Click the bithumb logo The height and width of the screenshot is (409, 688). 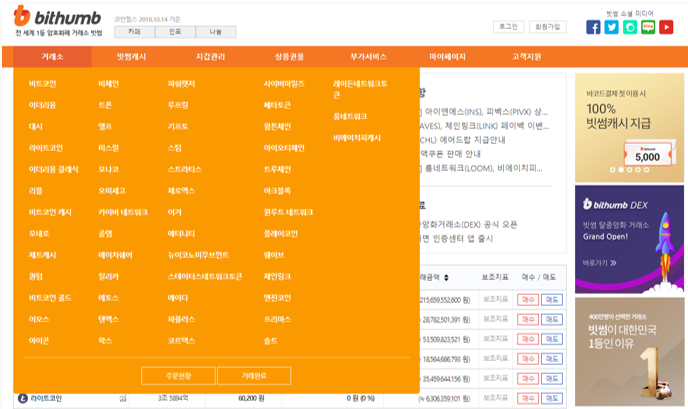coord(57,18)
